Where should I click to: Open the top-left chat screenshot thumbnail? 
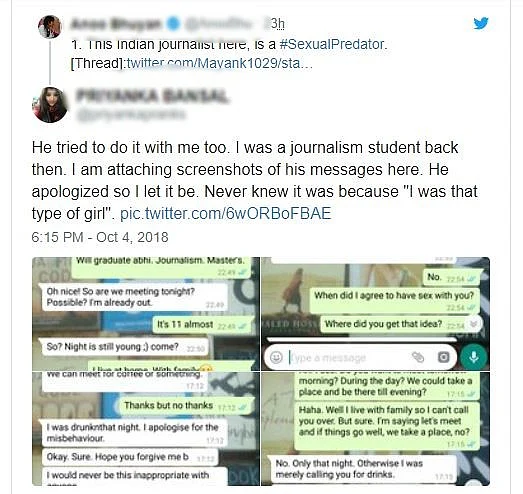[146, 314]
